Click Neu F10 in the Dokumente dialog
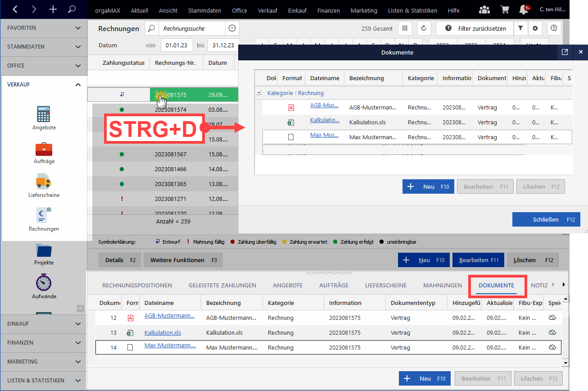 click(x=428, y=186)
